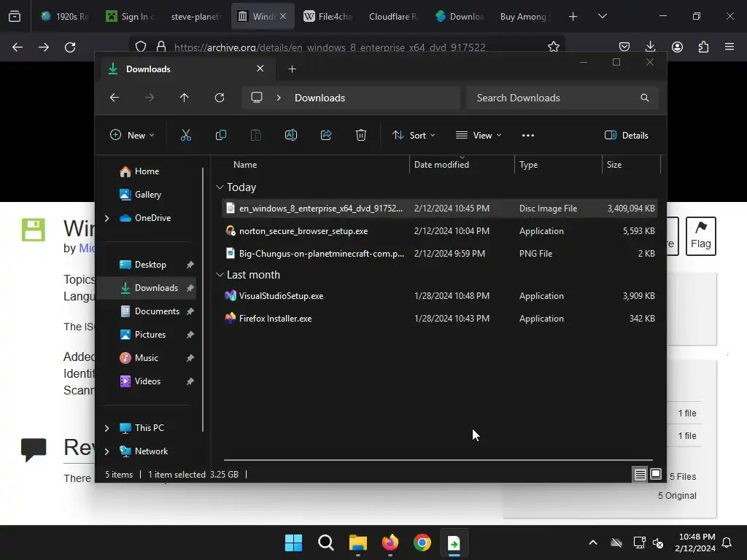The height and width of the screenshot is (560, 747).
Task: Click the Flag button on archive.org page
Action: (x=701, y=236)
